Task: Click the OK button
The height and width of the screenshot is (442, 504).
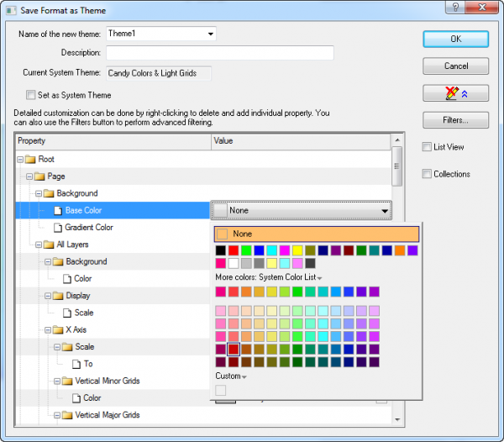Action: pyautogui.click(x=455, y=39)
